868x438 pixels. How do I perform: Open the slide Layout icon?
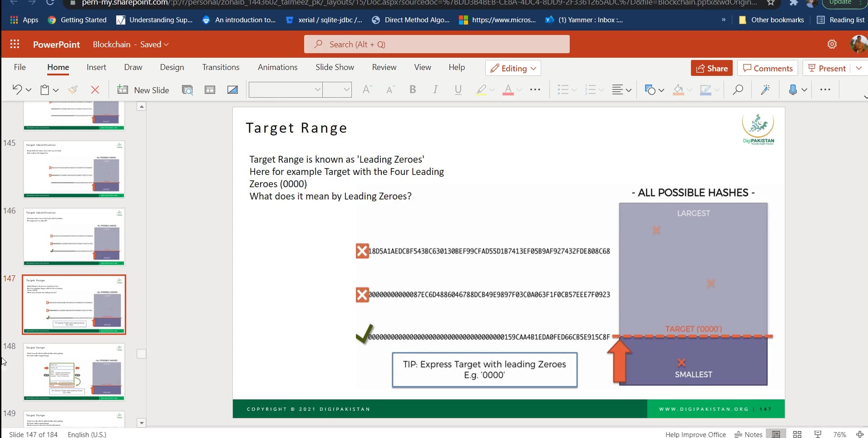pos(210,90)
